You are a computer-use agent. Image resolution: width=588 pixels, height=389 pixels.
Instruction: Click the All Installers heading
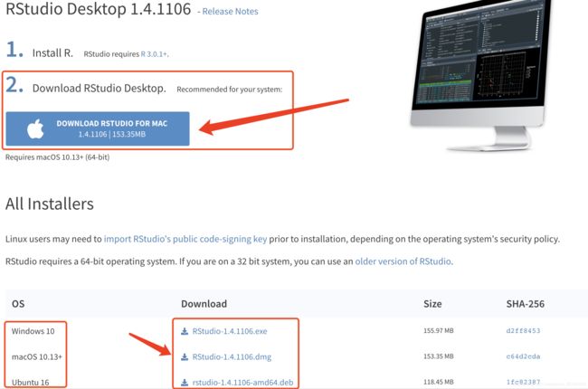(x=50, y=204)
